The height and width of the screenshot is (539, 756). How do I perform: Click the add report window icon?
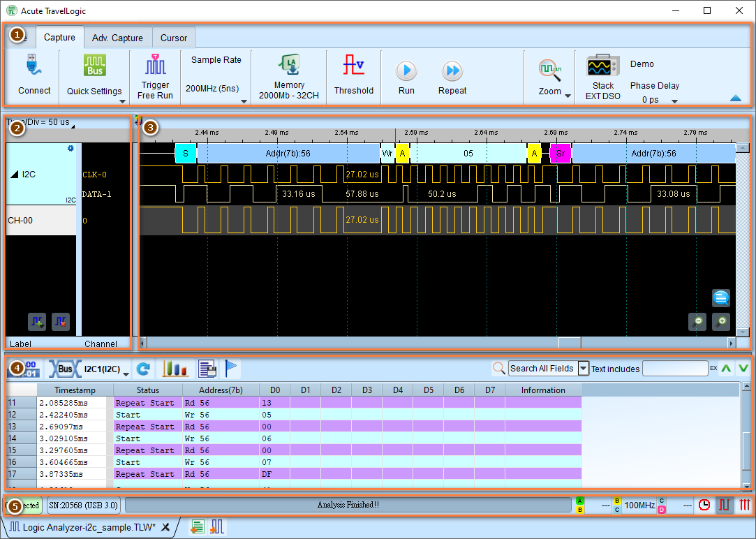197,526
